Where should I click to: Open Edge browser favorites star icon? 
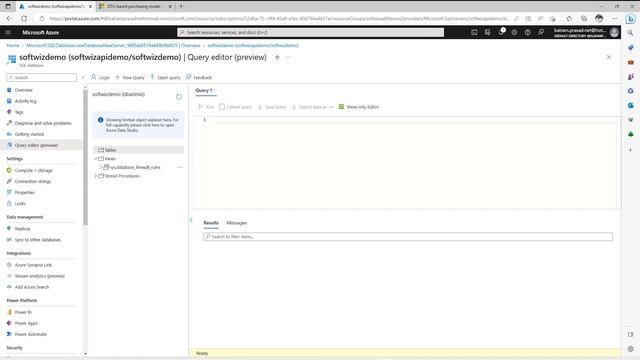569,18
